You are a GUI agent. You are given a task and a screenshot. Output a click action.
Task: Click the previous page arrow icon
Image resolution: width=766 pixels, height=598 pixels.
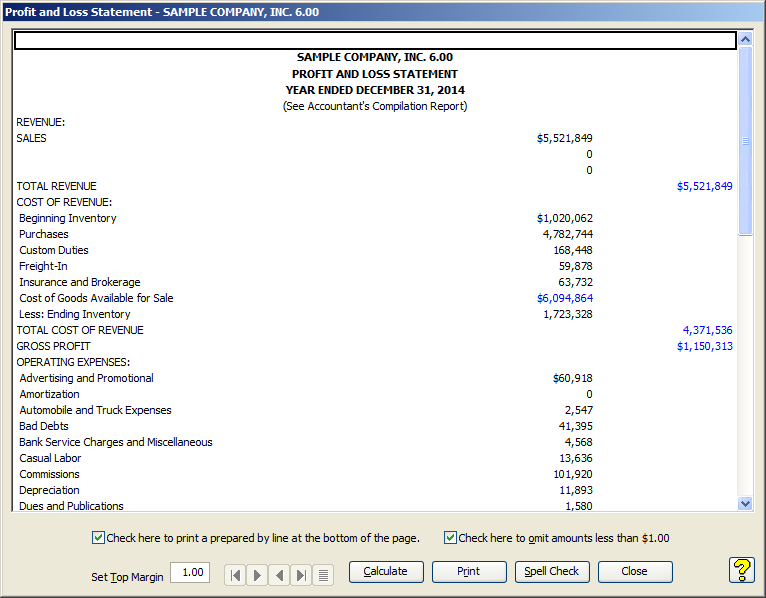(x=278, y=574)
